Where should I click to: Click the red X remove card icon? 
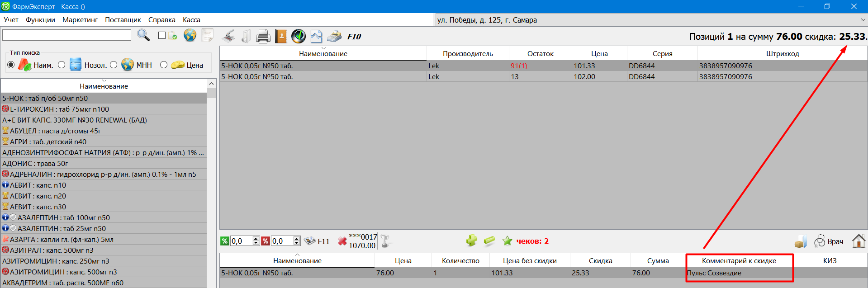(342, 241)
